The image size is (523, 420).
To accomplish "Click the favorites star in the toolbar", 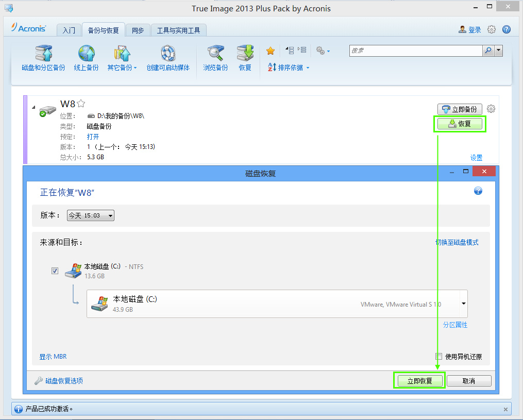I will click(271, 51).
